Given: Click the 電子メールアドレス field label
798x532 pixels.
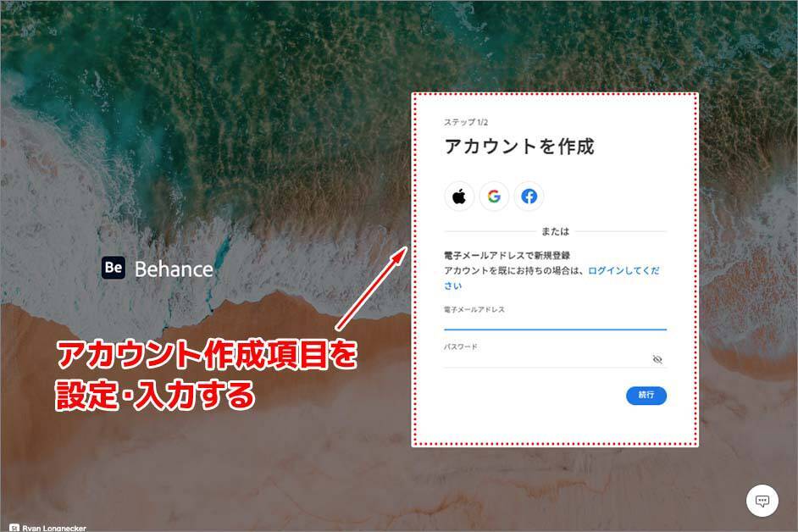Looking at the screenshot, I should click(474, 309).
